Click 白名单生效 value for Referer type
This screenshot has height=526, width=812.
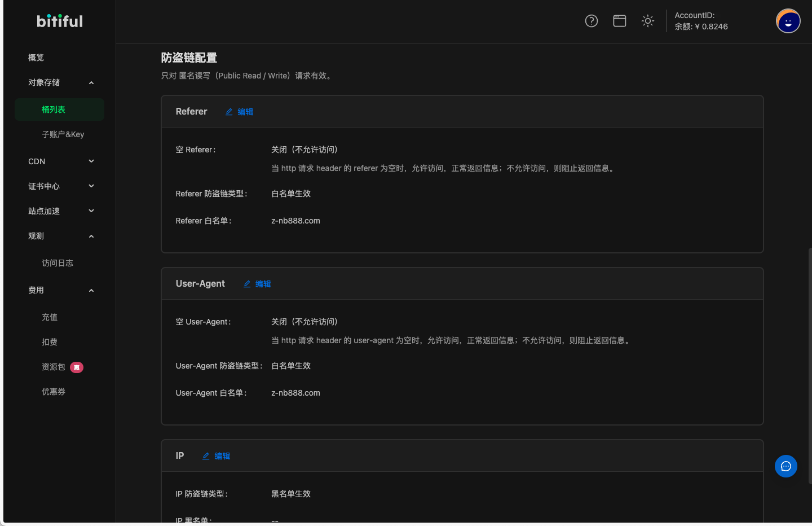pos(291,194)
